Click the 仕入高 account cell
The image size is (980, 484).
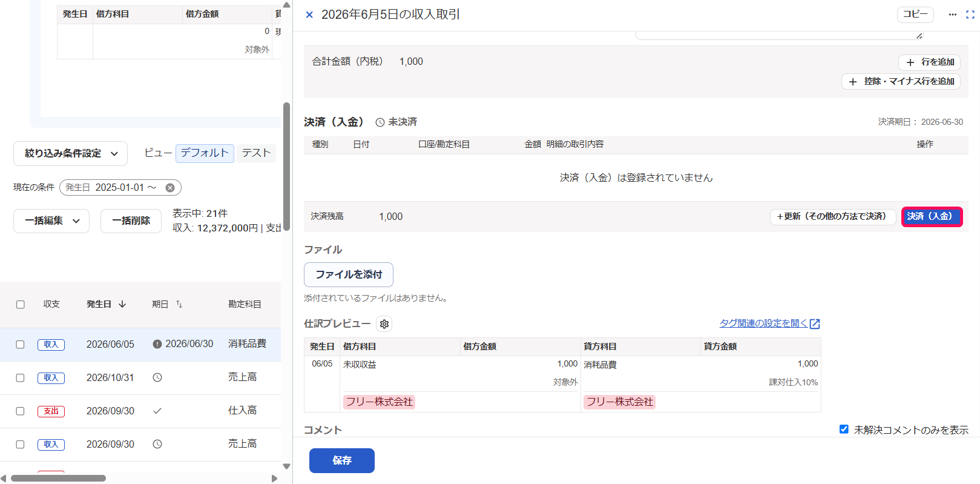coord(242,410)
